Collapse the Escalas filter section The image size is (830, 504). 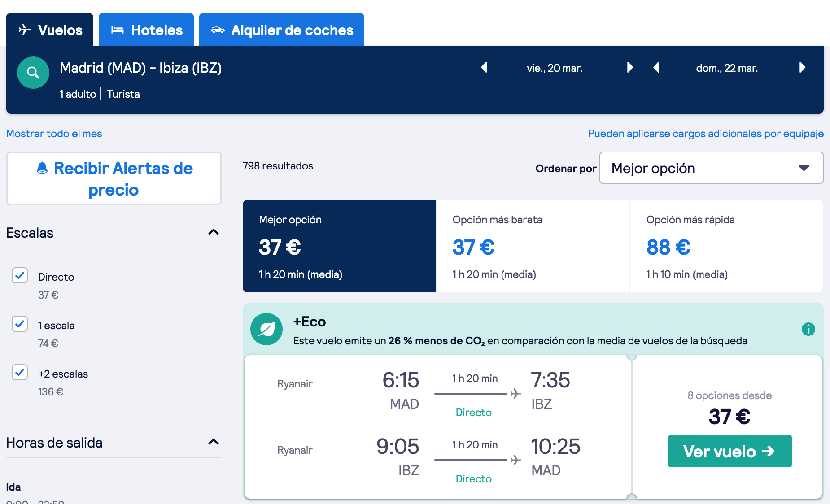[214, 232]
